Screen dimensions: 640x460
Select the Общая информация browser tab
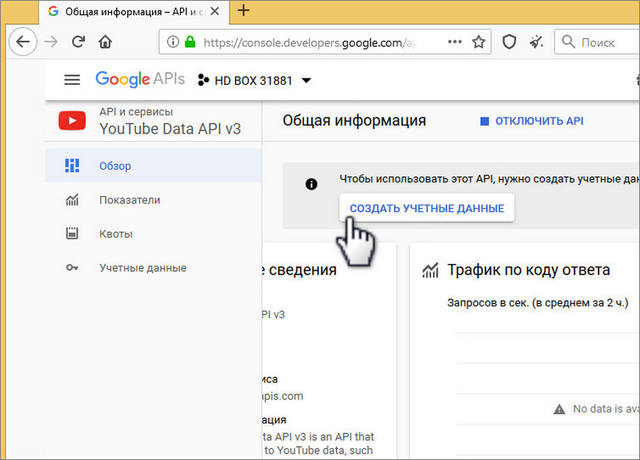[x=134, y=12]
